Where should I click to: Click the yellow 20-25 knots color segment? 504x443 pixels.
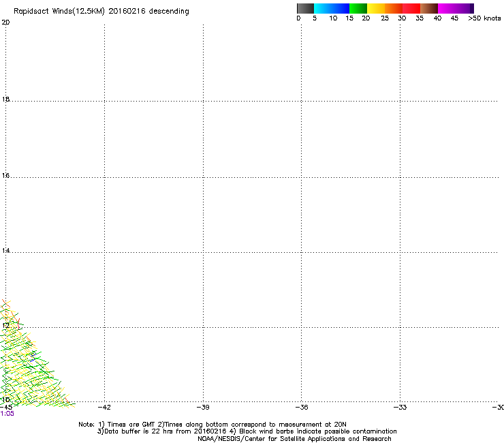pyautogui.click(x=376, y=8)
